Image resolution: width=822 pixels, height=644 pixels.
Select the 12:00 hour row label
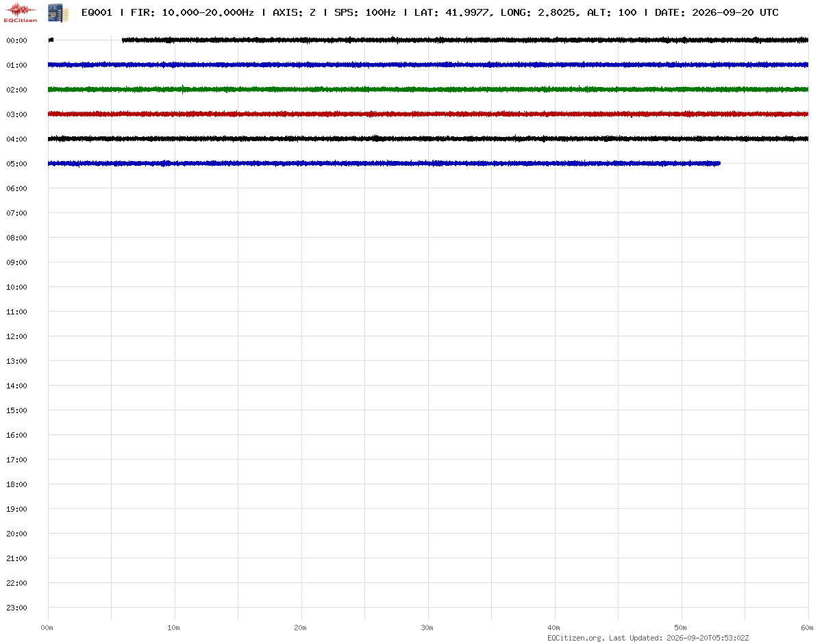(16, 336)
